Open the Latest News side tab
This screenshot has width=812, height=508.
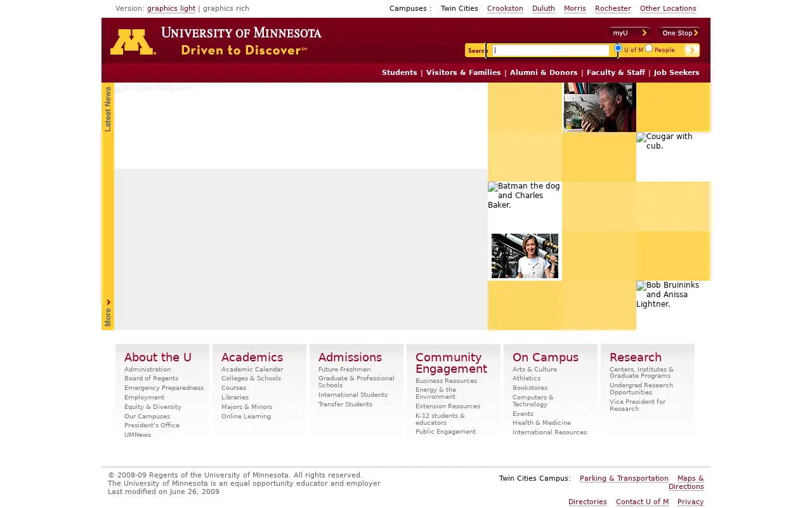108,109
